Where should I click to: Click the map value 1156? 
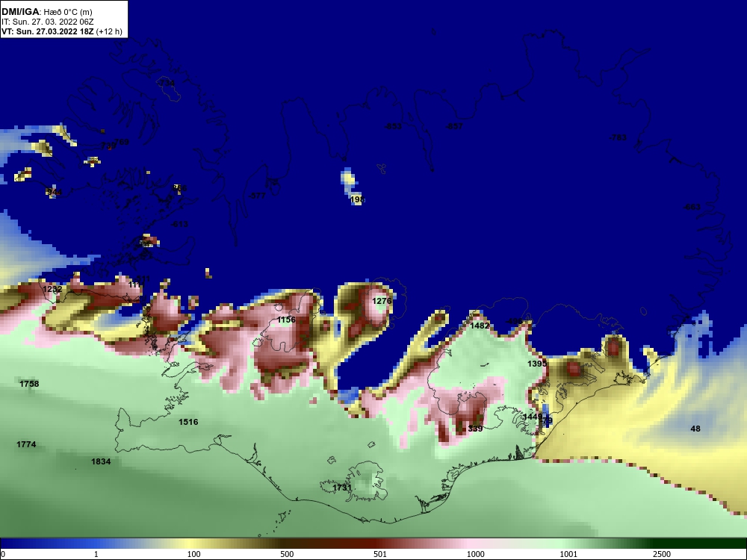point(286,320)
